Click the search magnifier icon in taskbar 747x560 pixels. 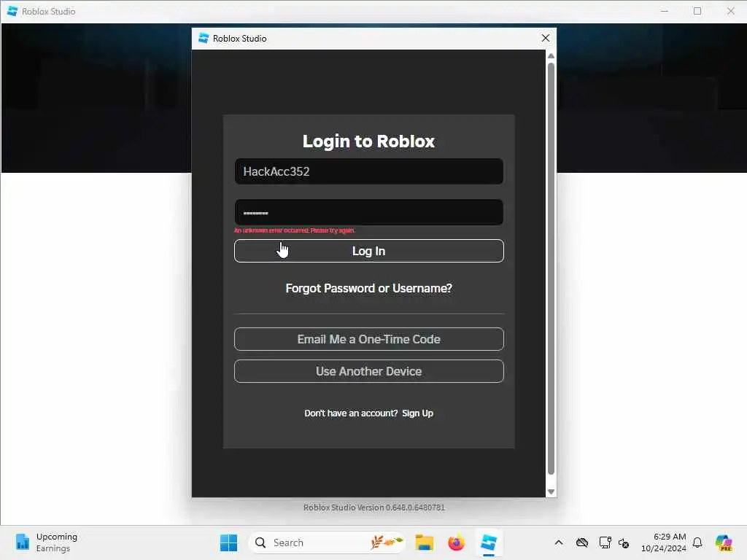[260, 542]
